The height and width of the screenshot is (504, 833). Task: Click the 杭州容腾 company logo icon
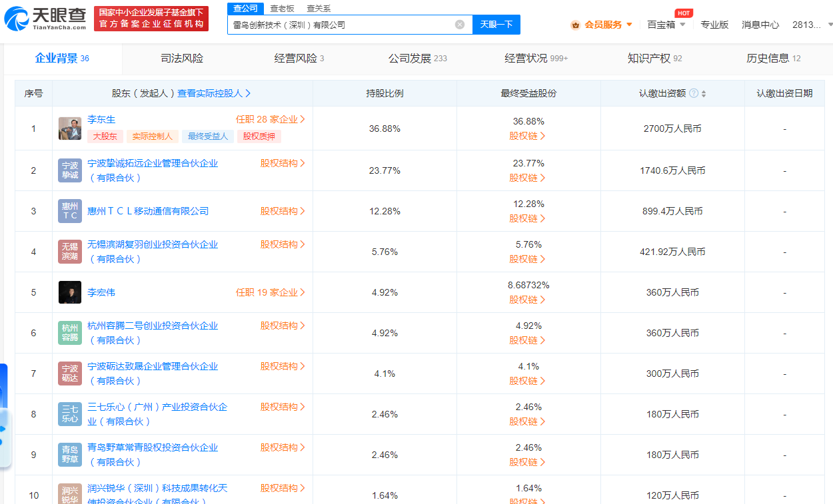click(x=70, y=333)
